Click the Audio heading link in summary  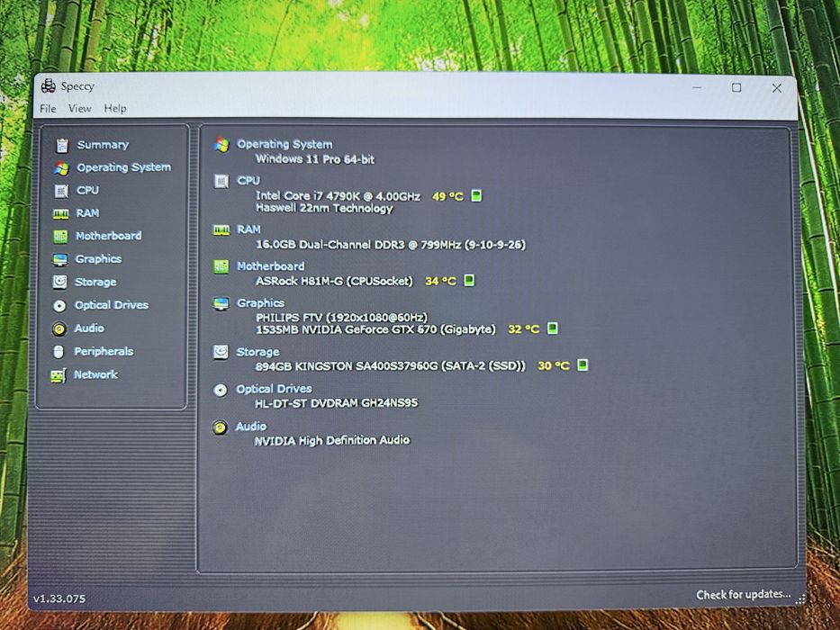coord(250,427)
